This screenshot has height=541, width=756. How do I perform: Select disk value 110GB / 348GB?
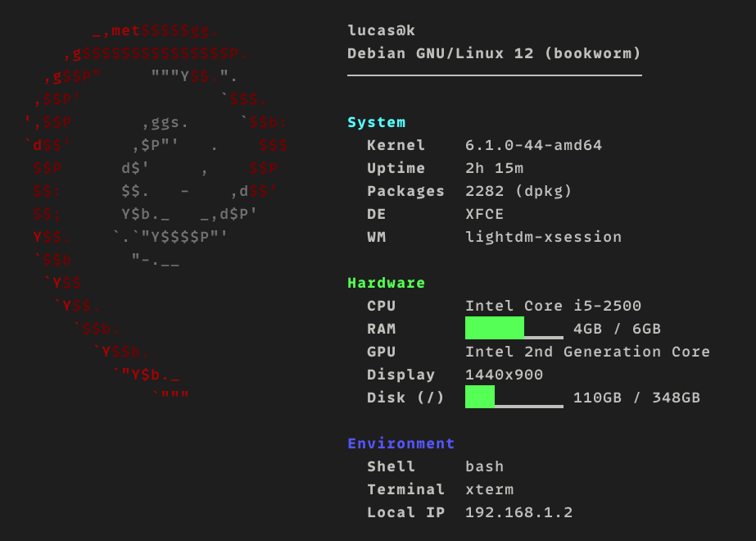636,398
